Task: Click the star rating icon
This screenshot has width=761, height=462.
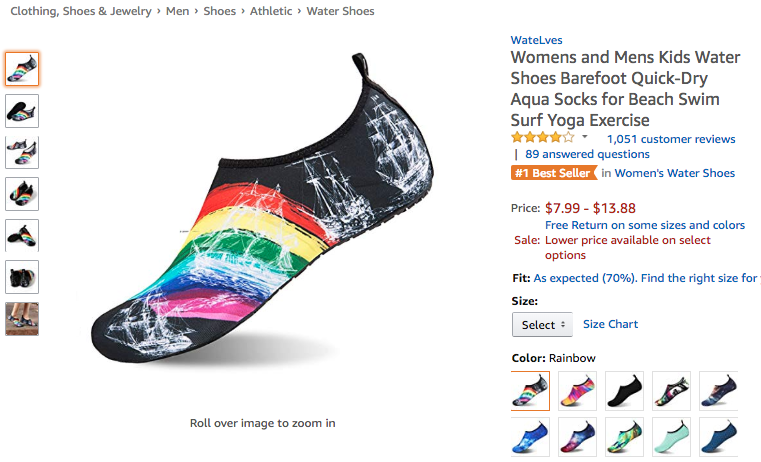Action: 542,138
